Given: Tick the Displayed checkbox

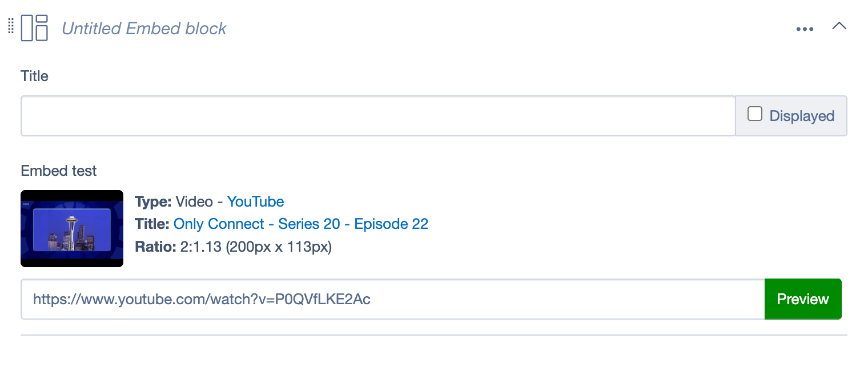Looking at the screenshot, I should 755,114.
